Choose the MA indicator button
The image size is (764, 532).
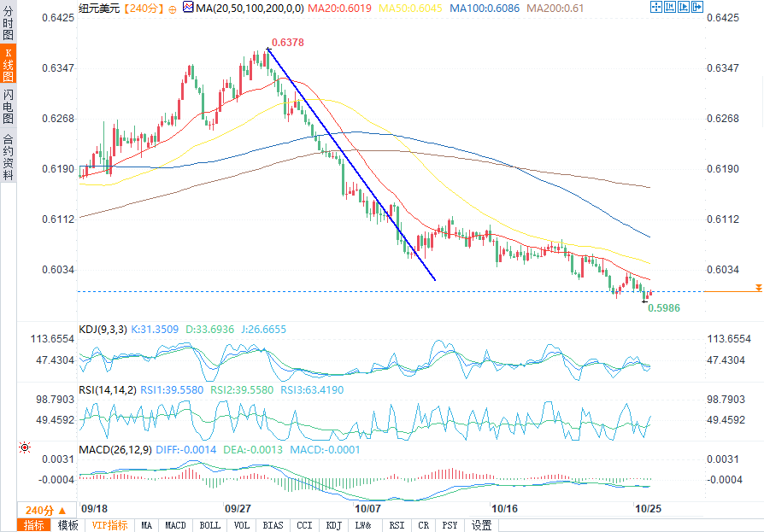(x=146, y=525)
